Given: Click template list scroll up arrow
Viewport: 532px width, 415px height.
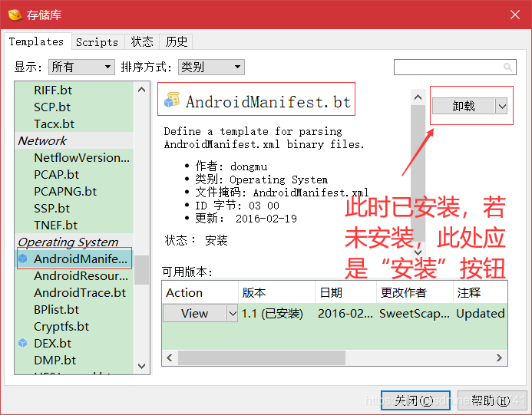Looking at the screenshot, I should point(142,90).
